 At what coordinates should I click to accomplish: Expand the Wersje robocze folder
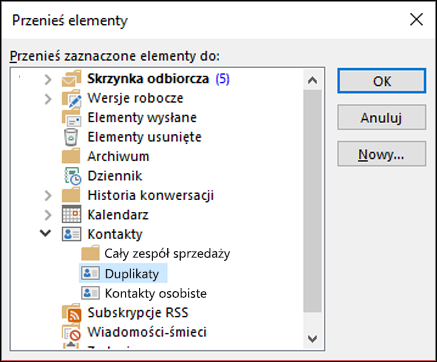[48, 99]
